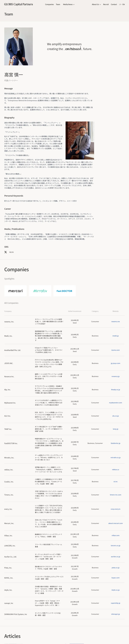Click the name heading 高宮 慎一
The image size is (129, 644).
coord(14,74)
